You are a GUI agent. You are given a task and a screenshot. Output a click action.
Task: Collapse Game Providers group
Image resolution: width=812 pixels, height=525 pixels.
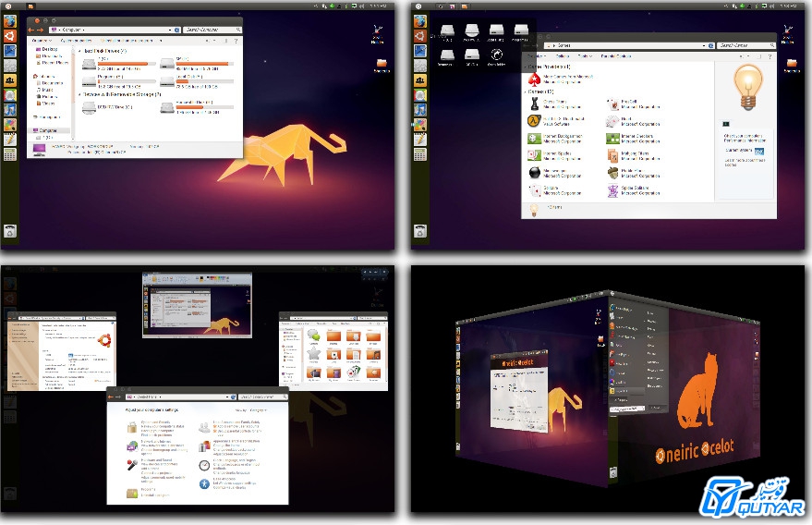(x=526, y=67)
